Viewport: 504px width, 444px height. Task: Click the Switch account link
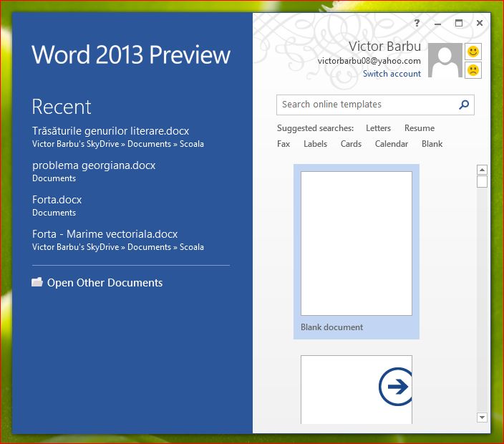pos(392,74)
